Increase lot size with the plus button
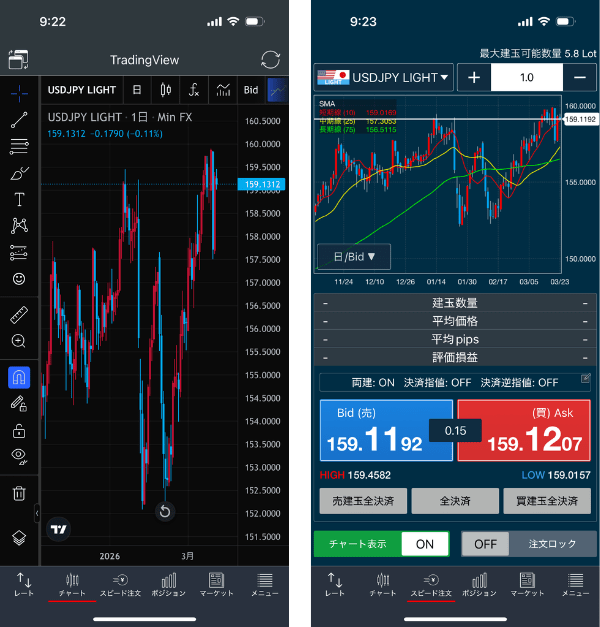 point(474,77)
